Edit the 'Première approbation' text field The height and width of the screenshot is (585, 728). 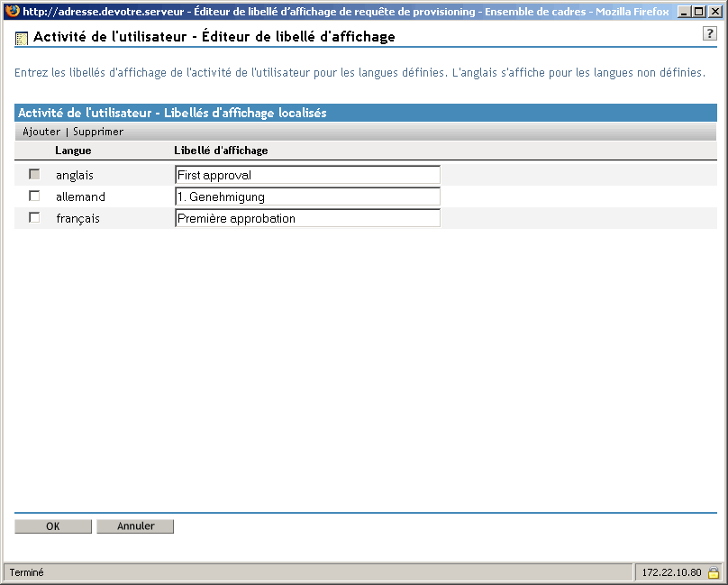point(307,218)
